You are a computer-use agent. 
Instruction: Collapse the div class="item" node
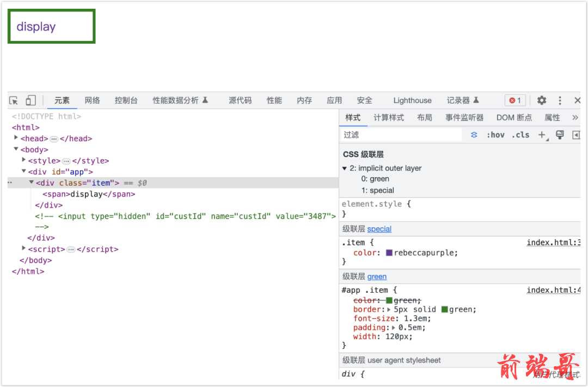(x=32, y=182)
